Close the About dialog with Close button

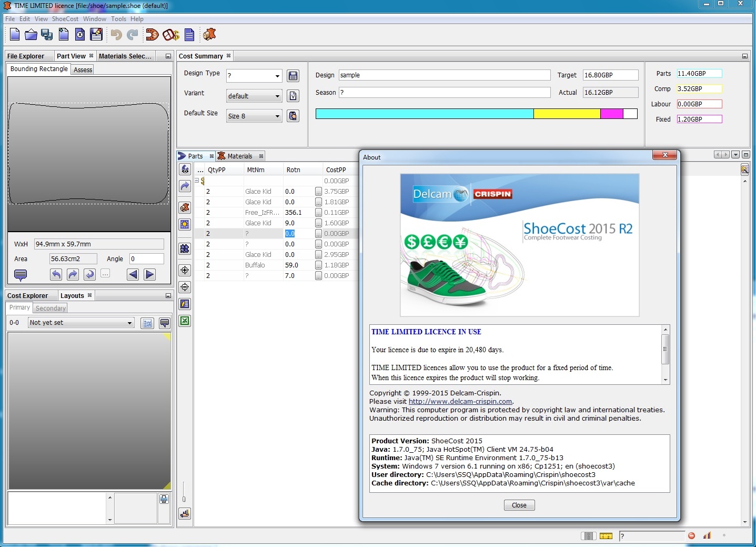519,505
